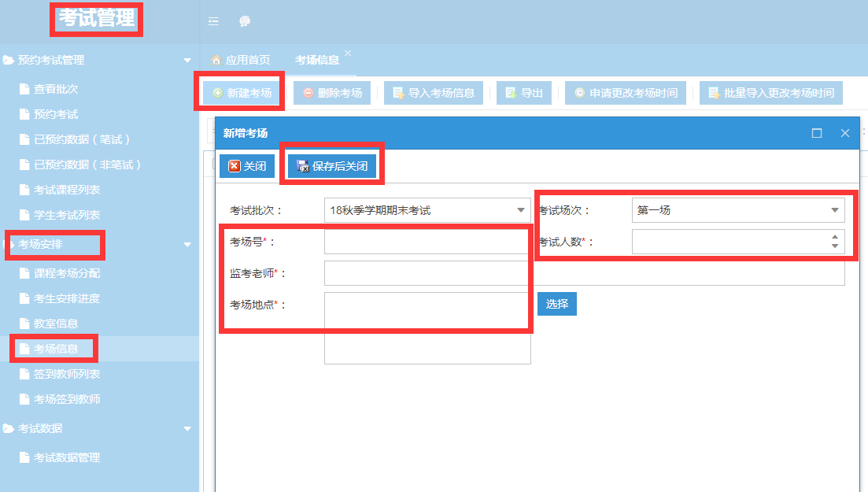The height and width of the screenshot is (492, 868).
Task: Click 删除考场 delete toolbar button
Action: point(331,93)
